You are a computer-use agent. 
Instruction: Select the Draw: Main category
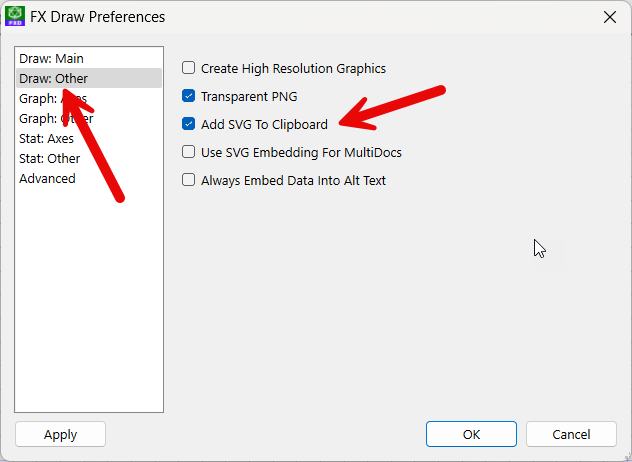(x=89, y=58)
